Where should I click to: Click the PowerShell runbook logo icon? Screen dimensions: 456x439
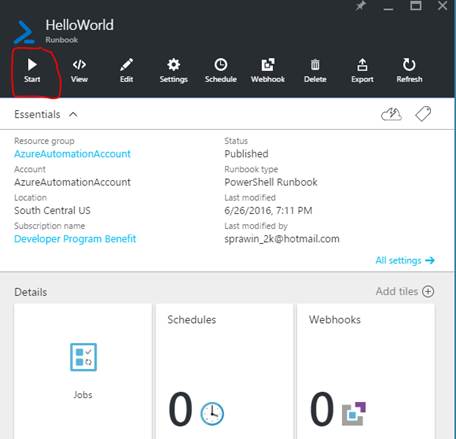(x=24, y=32)
